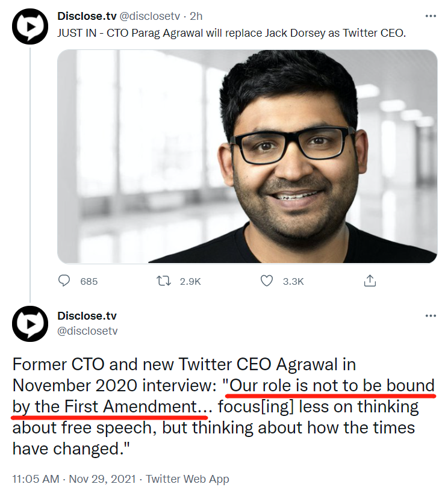The height and width of the screenshot is (490, 448).
Task: Click the share upload icon
Action: click(370, 281)
